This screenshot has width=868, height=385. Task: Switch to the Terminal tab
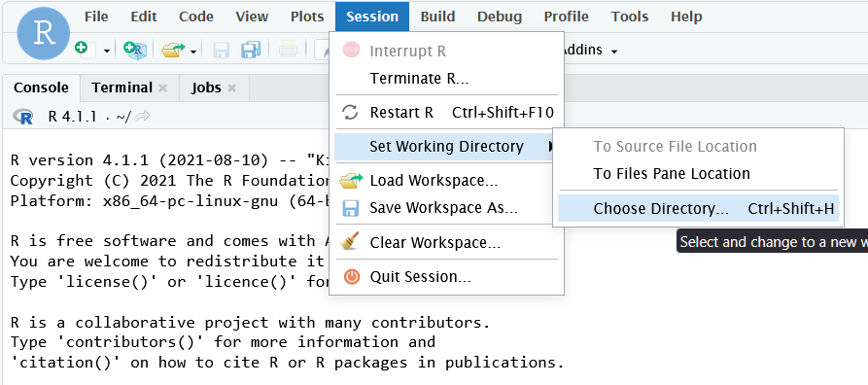click(122, 87)
